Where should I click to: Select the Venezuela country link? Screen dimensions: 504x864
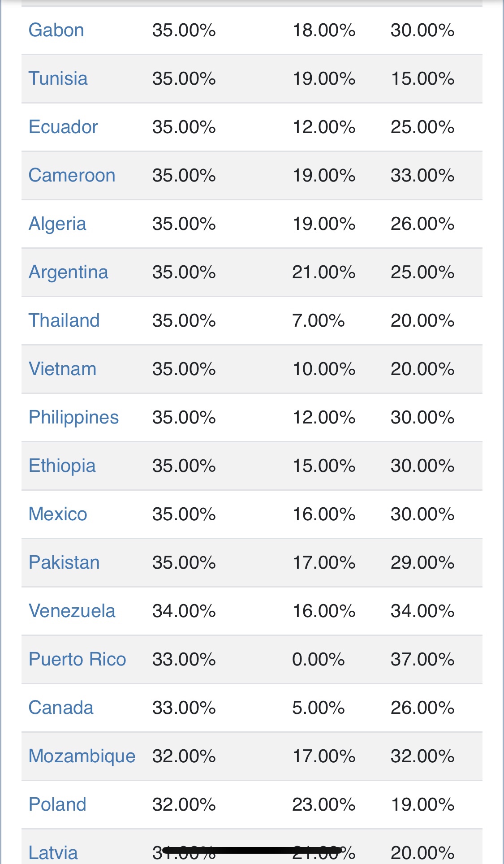coord(72,611)
